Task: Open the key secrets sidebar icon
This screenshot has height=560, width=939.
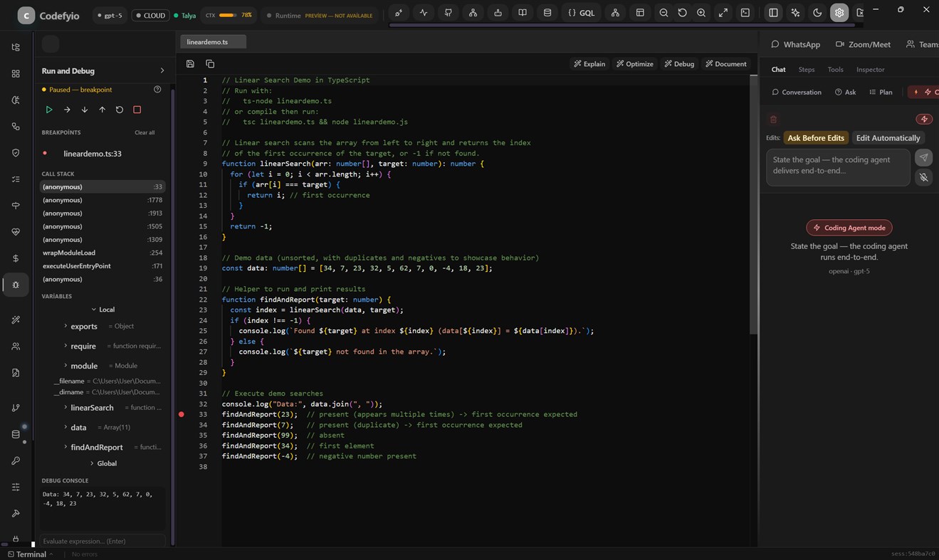Action: click(16, 460)
